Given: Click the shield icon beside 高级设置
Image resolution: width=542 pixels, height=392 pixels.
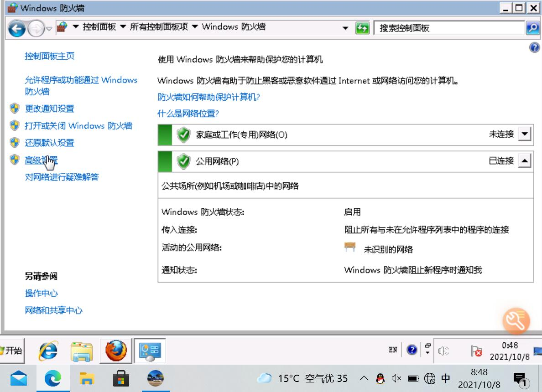Looking at the screenshot, I should (15, 160).
